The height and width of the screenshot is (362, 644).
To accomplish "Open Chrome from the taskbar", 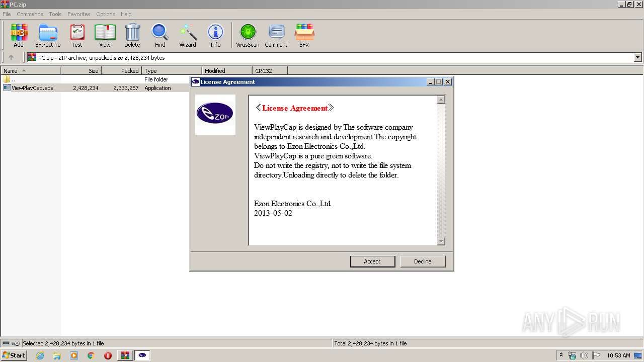I will [x=91, y=355].
